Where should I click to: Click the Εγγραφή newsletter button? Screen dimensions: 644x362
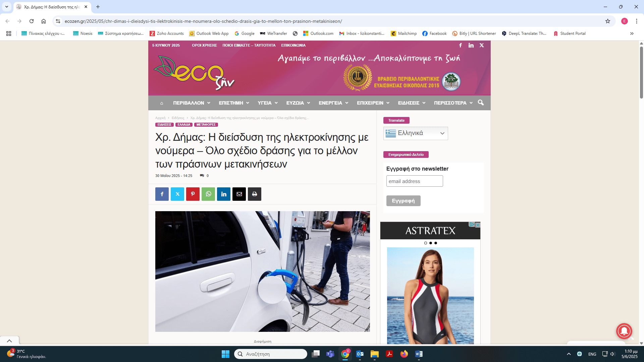403,201
